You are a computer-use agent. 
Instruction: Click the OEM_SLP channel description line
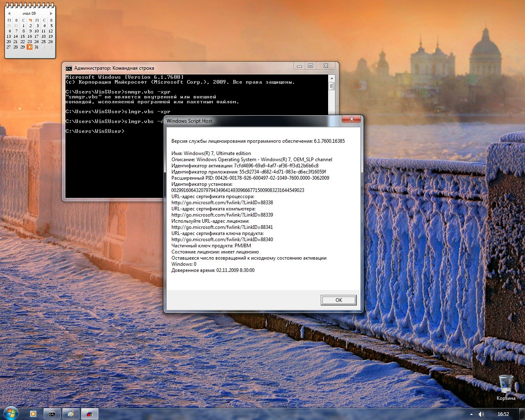tap(251, 160)
